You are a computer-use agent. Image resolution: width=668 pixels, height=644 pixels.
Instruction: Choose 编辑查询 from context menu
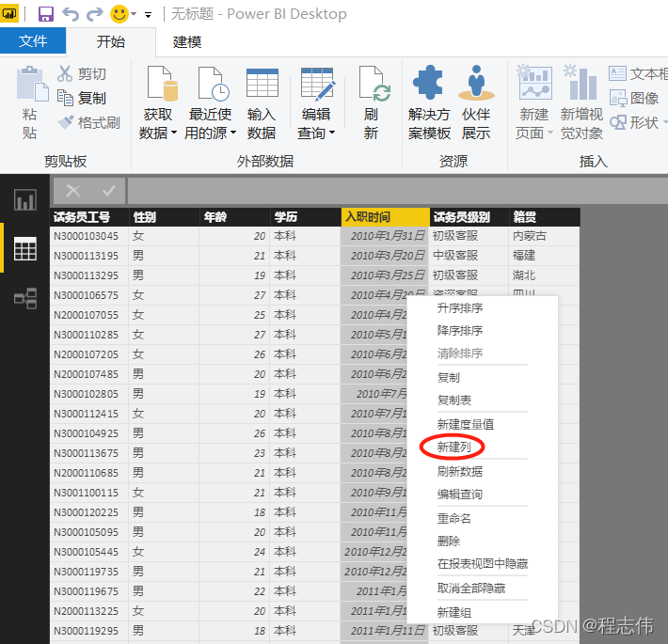tap(460, 494)
